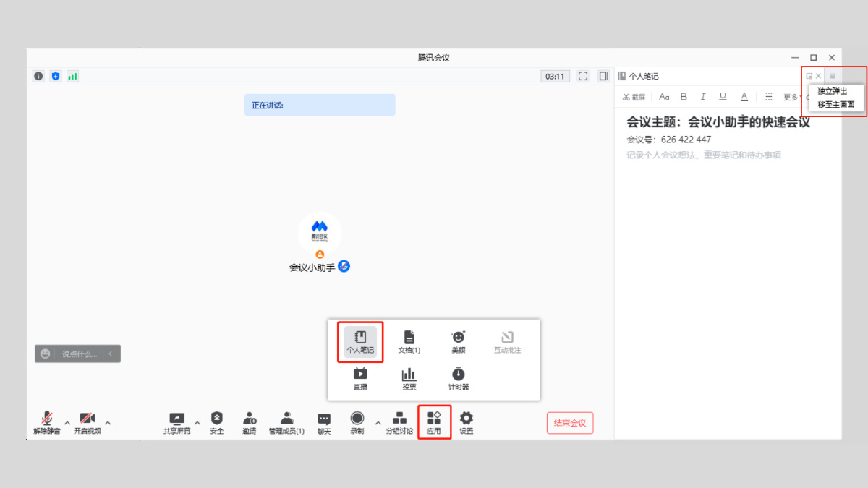The image size is (868, 488).
Task: Click the notes title 会议主题 heading
Action: point(718,122)
